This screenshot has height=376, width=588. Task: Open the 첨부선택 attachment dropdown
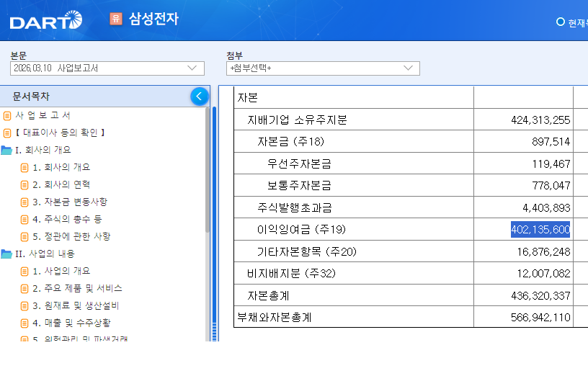tap(323, 68)
